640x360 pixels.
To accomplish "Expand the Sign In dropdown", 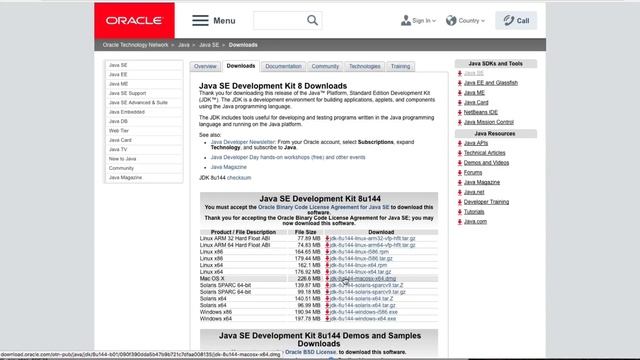I will click(418, 20).
